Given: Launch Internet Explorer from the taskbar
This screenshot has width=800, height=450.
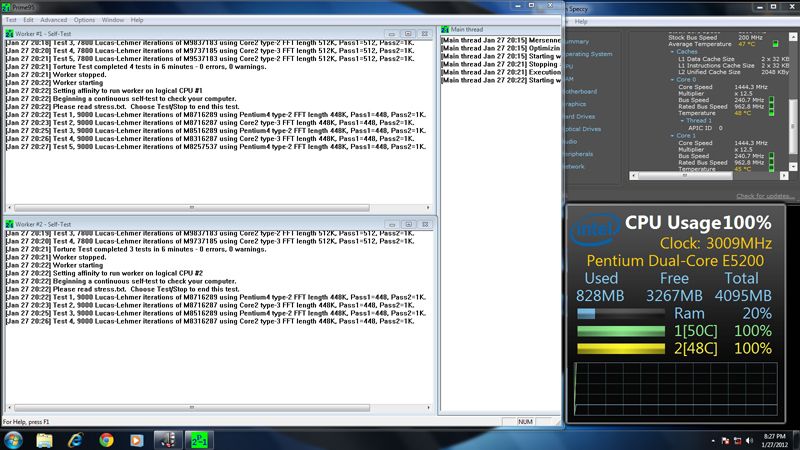Looking at the screenshot, I should tap(75, 440).
